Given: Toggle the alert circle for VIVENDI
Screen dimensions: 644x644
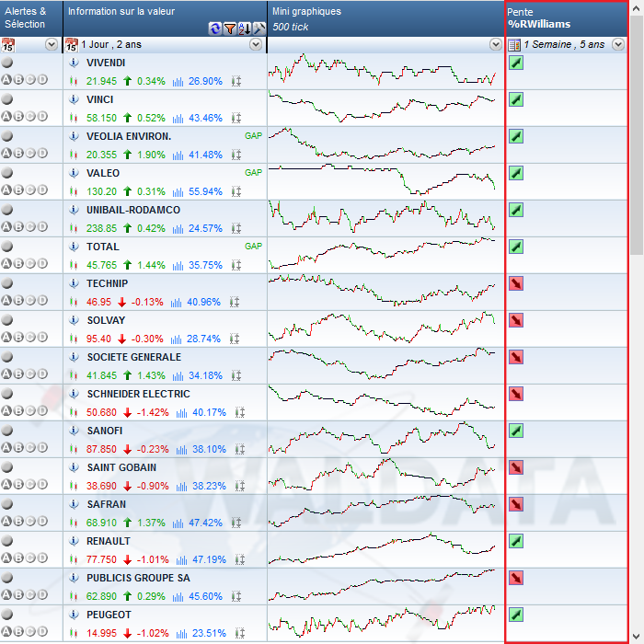Looking at the screenshot, I should [7, 63].
